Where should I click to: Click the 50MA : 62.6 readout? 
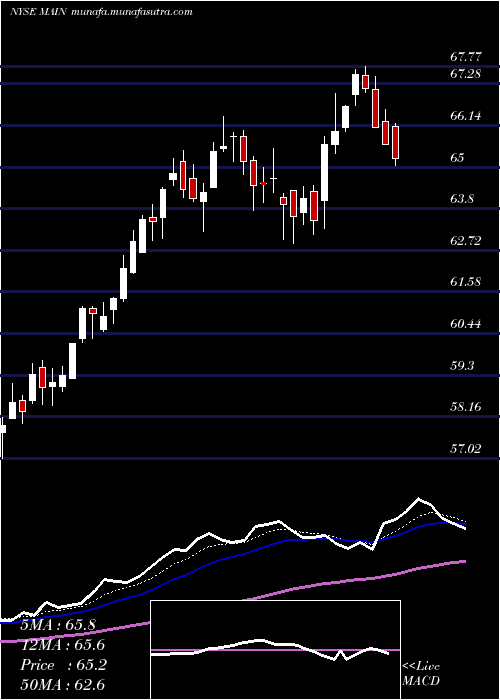coord(62,685)
